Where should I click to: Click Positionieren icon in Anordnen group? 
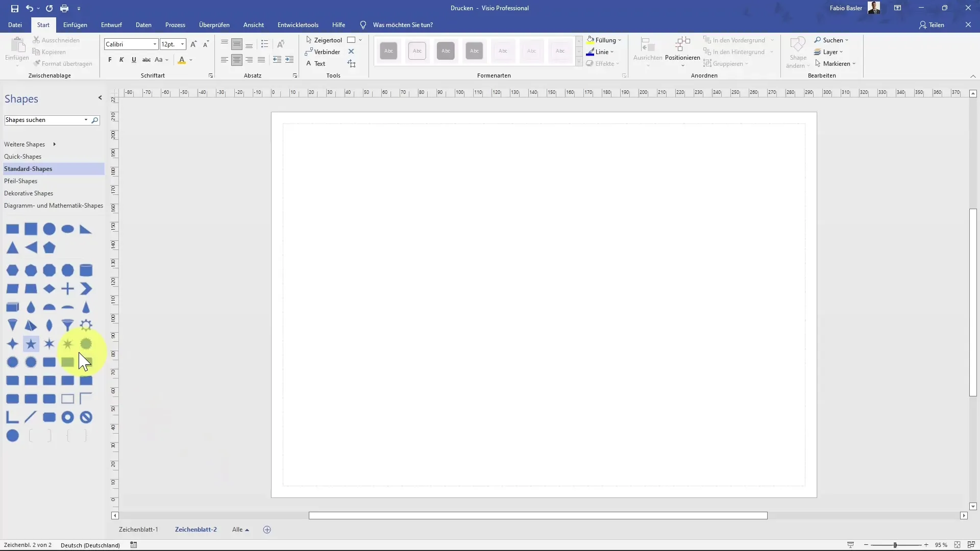(x=682, y=50)
